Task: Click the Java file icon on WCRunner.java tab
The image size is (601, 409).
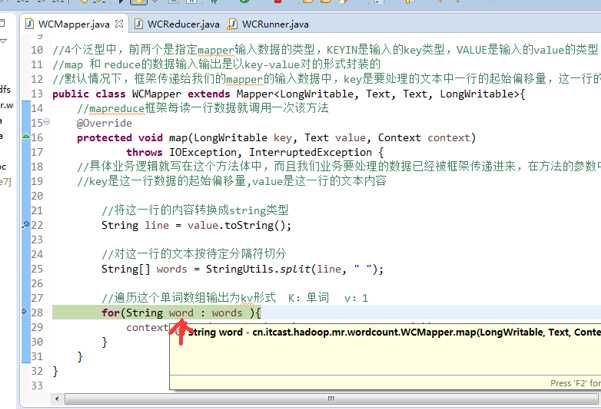Action: pyautogui.click(x=232, y=24)
